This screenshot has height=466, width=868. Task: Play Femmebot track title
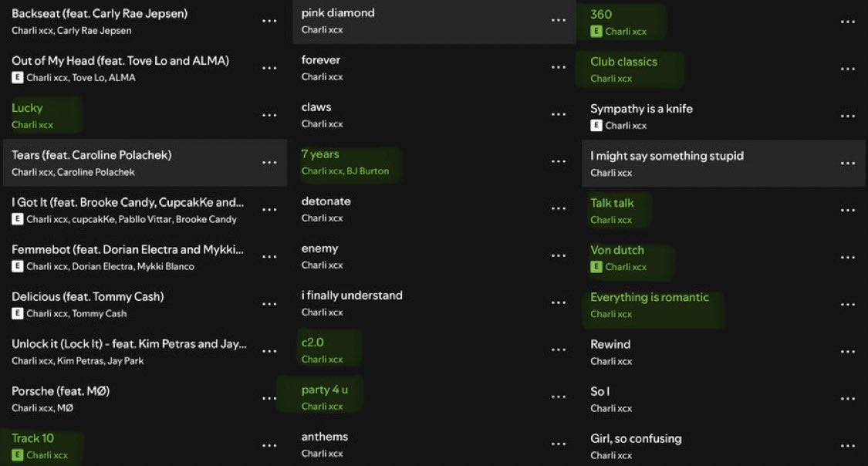click(x=128, y=250)
